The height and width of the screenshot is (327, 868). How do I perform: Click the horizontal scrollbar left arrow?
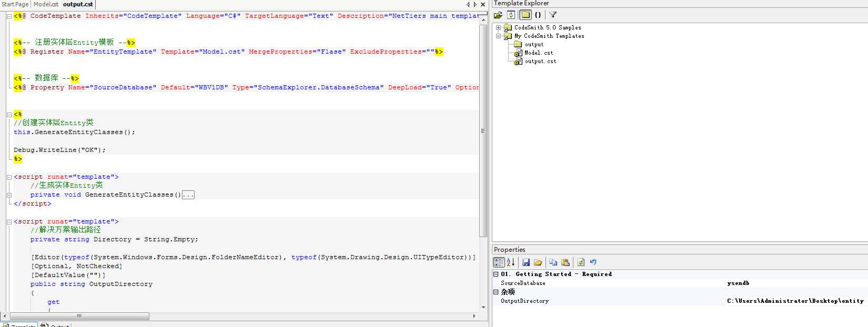tap(5, 316)
